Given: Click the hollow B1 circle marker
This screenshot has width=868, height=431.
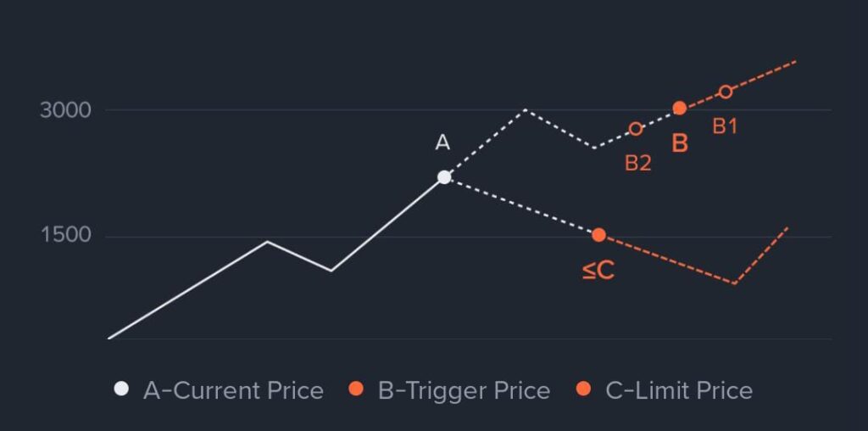Looking at the screenshot, I should click(726, 92).
